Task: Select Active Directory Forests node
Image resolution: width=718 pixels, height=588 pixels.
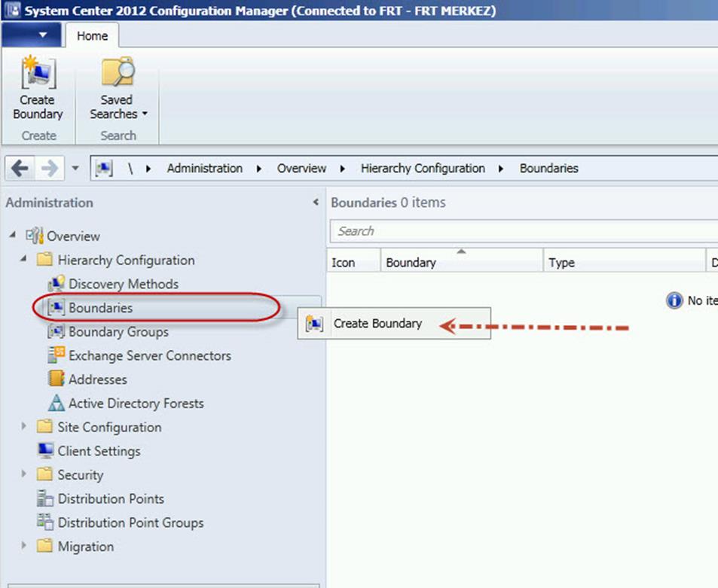Action: pyautogui.click(x=136, y=404)
